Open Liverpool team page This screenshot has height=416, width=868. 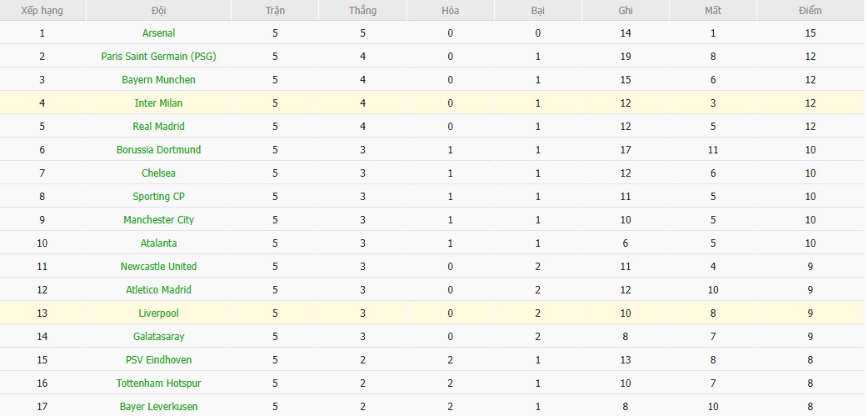coord(158,313)
